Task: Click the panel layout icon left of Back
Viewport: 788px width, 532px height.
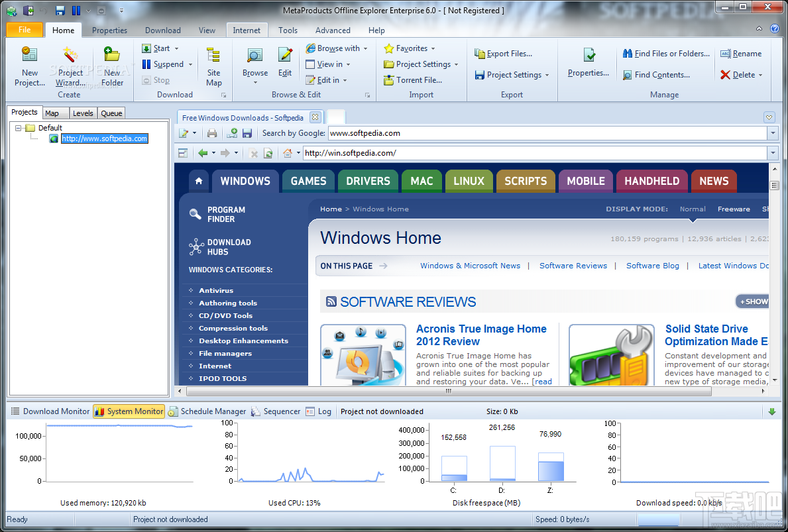Action: tap(183, 153)
